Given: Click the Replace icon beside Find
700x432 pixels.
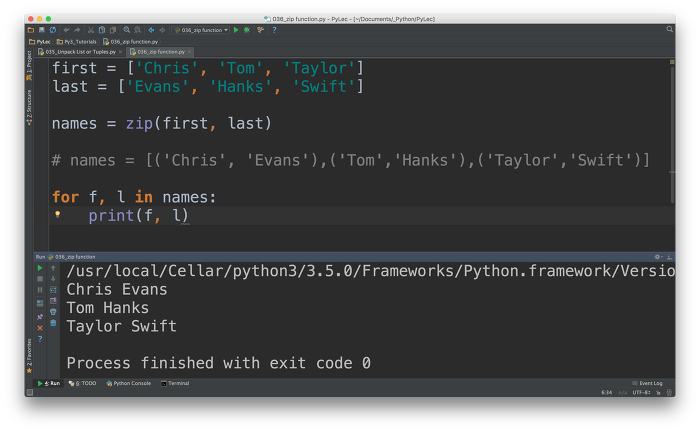Looking at the screenshot, I should click(138, 30).
